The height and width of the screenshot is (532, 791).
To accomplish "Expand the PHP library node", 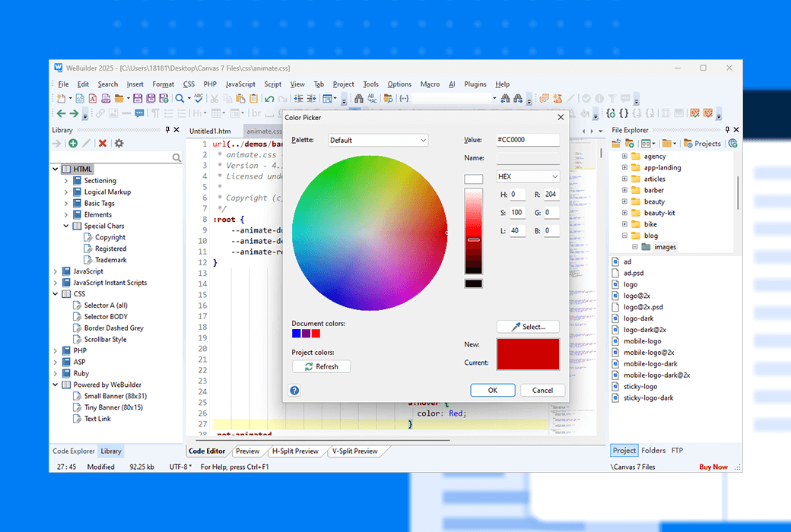I will [56, 350].
